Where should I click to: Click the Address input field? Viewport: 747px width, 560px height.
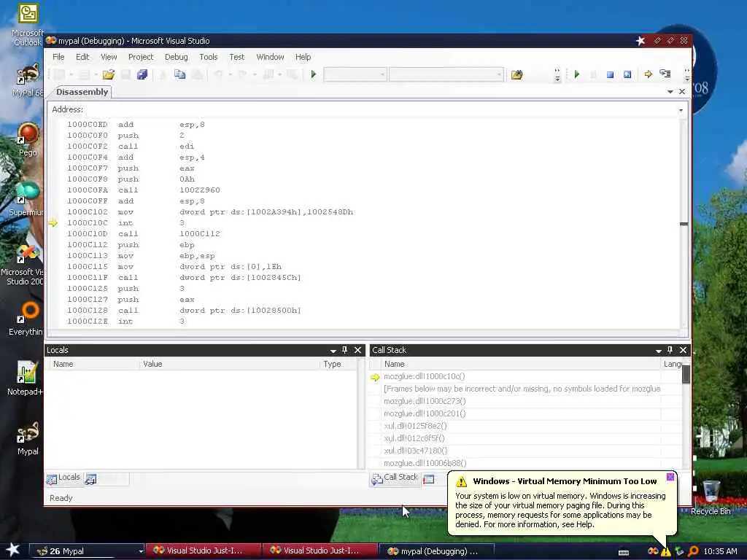point(381,109)
